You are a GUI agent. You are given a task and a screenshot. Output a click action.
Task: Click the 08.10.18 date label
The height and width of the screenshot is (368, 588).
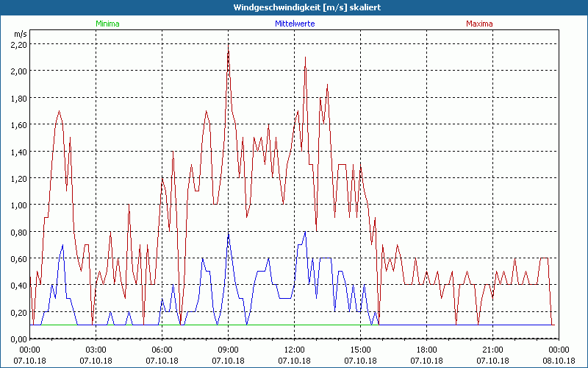[x=559, y=361]
